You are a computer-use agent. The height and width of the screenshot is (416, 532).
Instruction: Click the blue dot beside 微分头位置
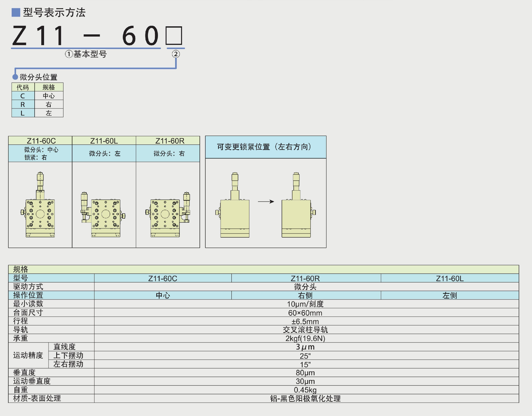(15, 77)
